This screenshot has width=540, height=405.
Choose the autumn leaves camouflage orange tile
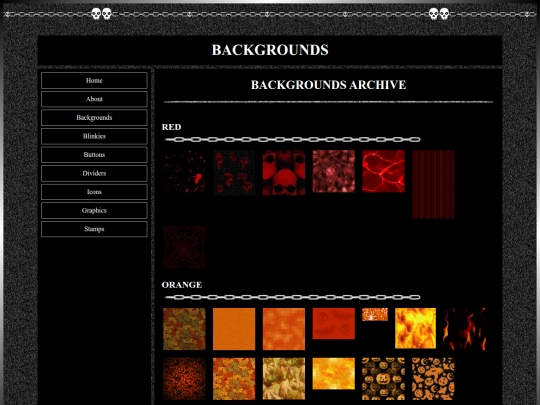(184, 329)
